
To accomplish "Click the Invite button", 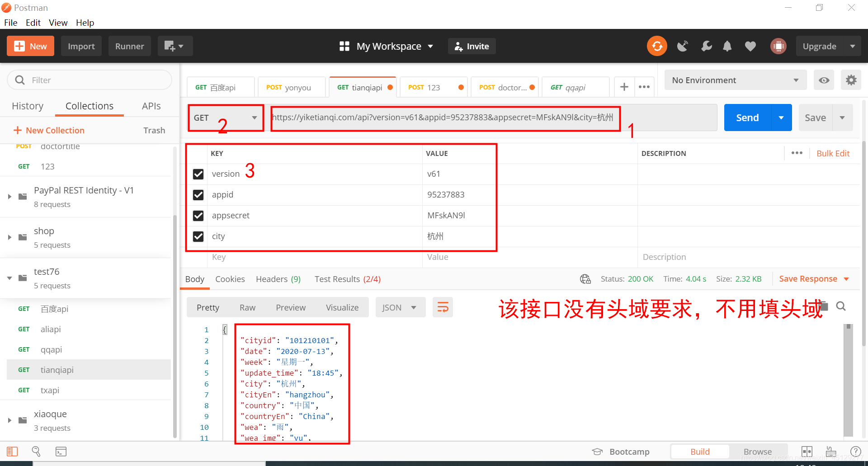I will pos(472,46).
